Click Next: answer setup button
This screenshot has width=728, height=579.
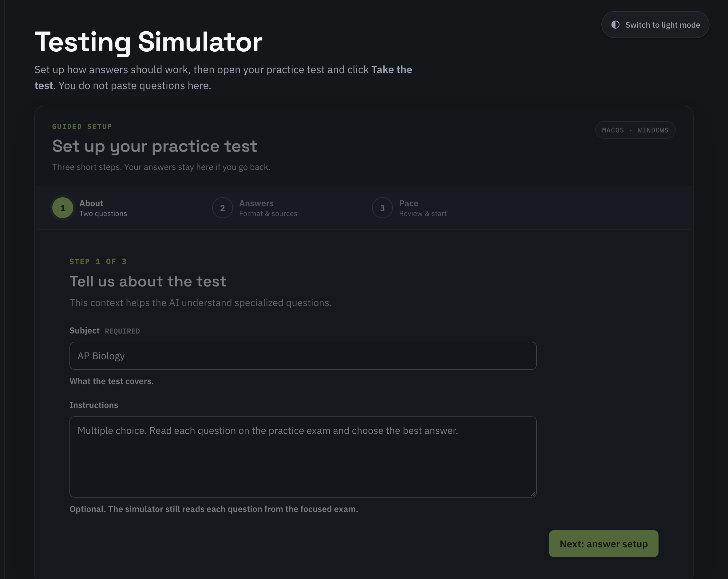click(603, 544)
